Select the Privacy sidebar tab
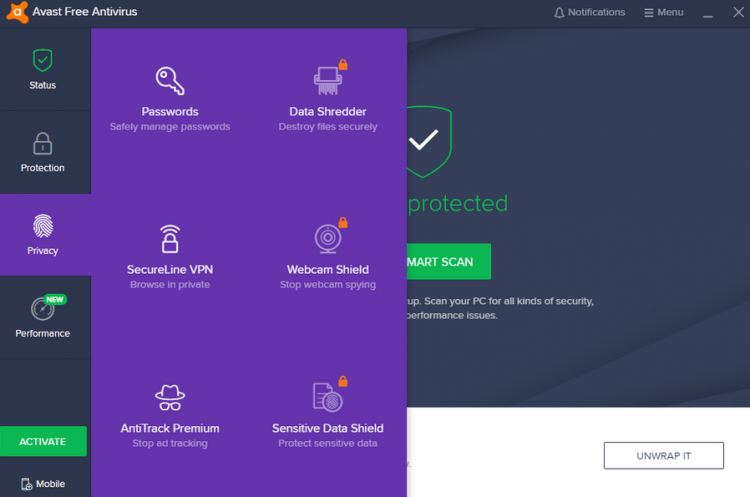 pyautogui.click(x=43, y=235)
